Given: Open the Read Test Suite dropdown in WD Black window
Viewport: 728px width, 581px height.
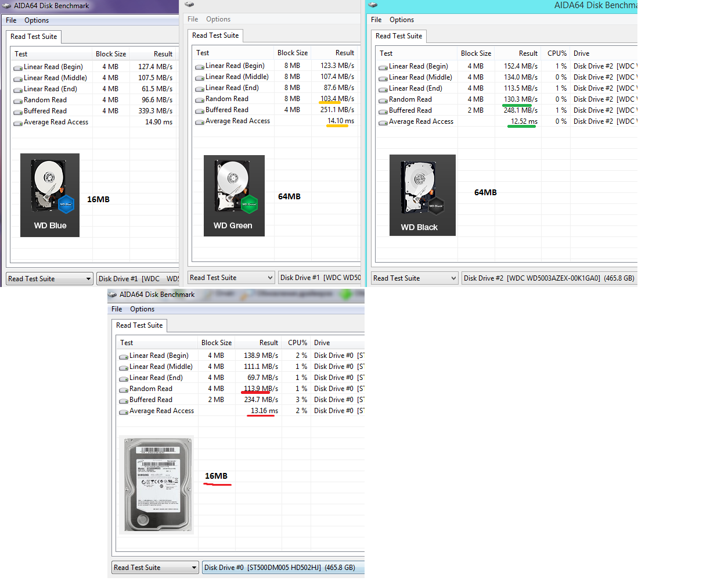Looking at the screenshot, I should (x=415, y=278).
